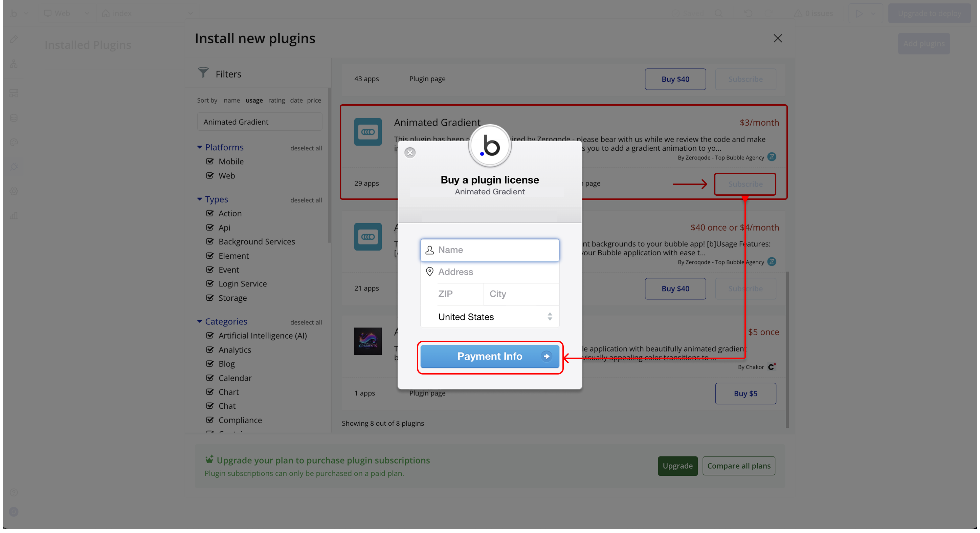The width and height of the screenshot is (980, 533).
Task: Uncheck the Background Services type checkbox
Action: [x=210, y=241]
